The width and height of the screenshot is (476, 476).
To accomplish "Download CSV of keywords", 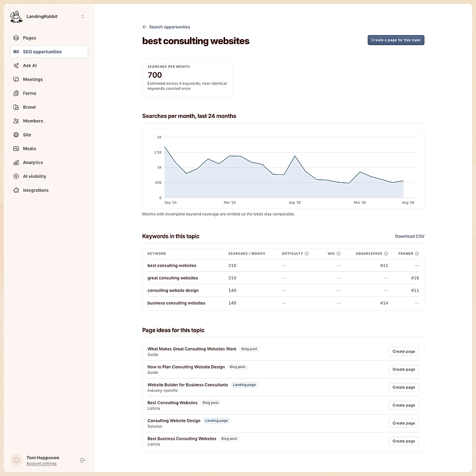I will pyautogui.click(x=410, y=236).
